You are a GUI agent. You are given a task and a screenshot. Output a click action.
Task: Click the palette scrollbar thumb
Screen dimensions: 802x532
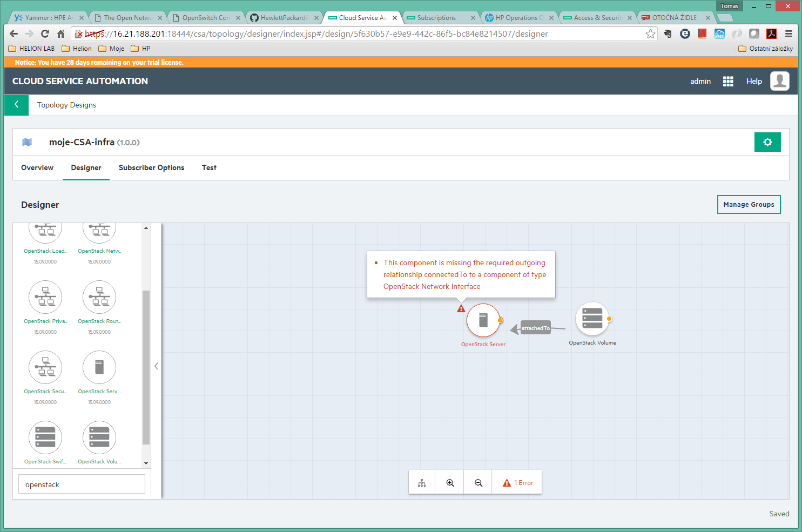tap(146, 367)
